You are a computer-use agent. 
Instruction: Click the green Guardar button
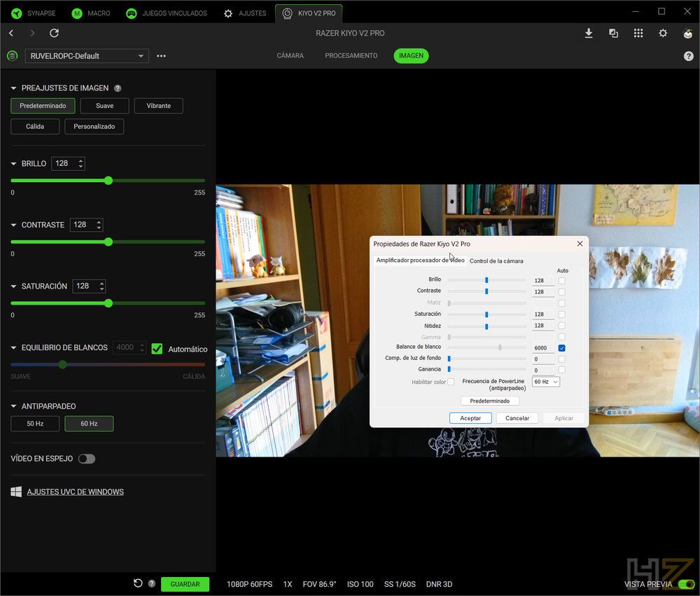[185, 584]
